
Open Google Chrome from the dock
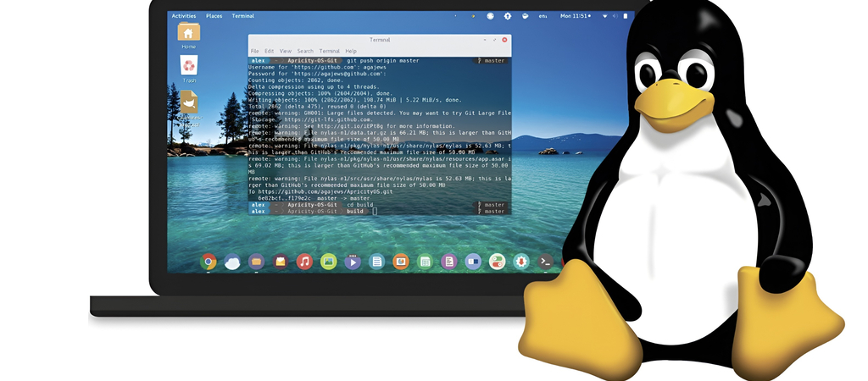click(x=209, y=261)
